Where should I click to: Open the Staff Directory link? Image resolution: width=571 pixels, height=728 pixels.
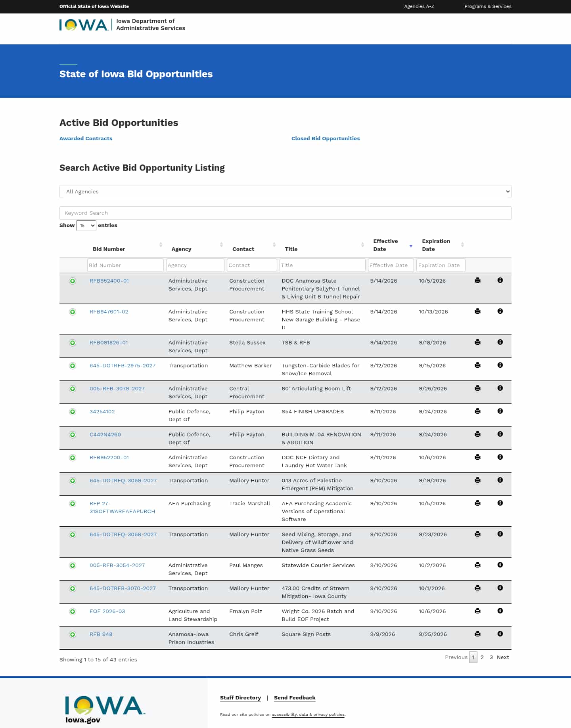[x=240, y=698]
